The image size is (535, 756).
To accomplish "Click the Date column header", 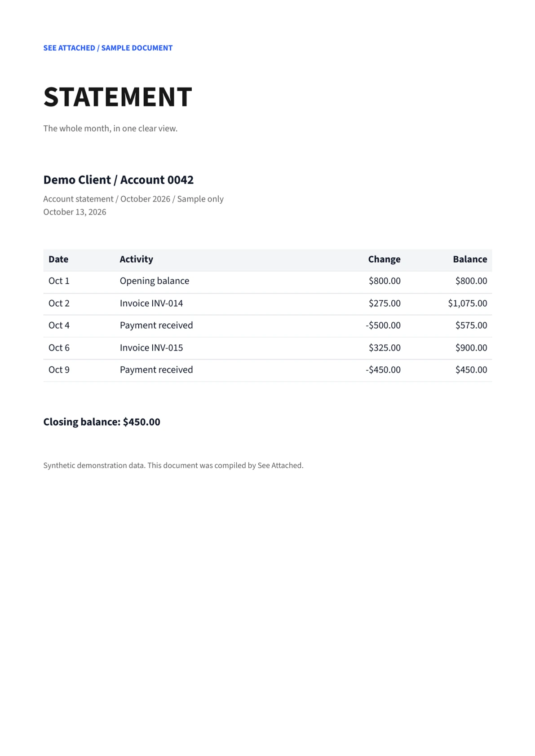I will click(58, 259).
